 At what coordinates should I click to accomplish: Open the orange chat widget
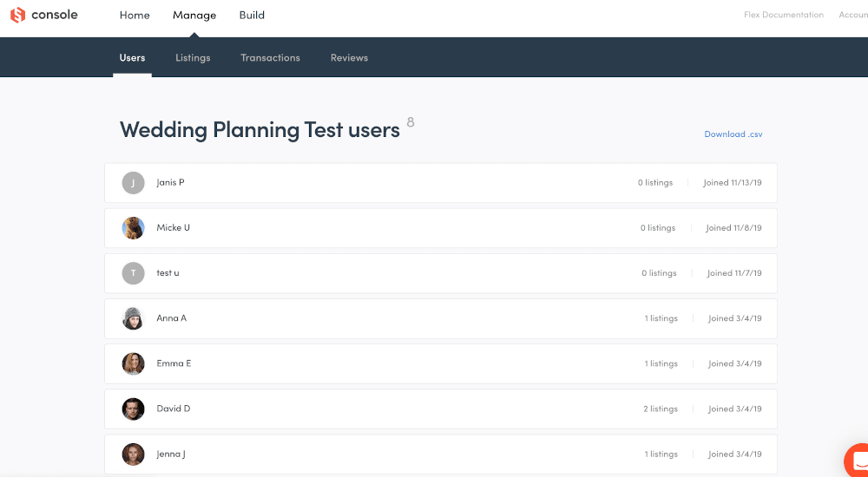click(x=858, y=461)
